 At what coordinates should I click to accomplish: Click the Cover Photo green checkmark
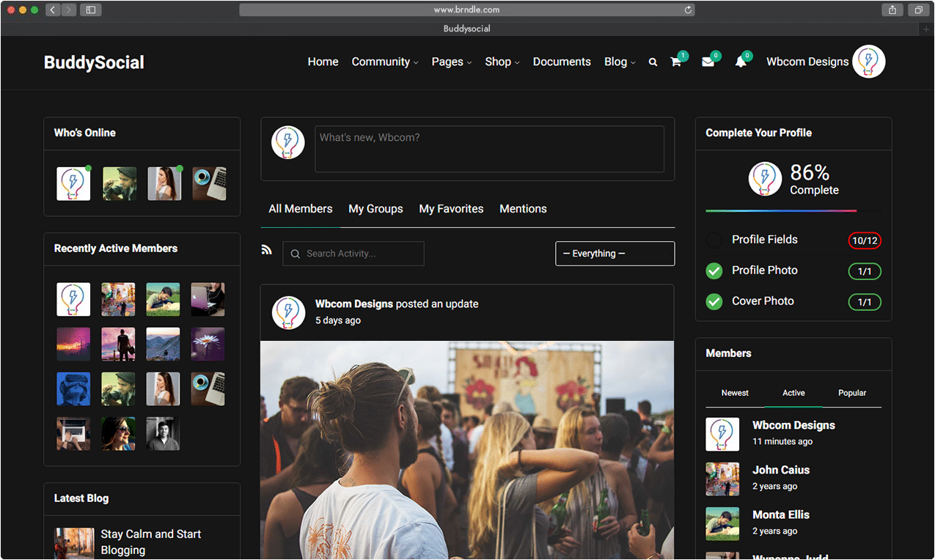[x=714, y=301]
